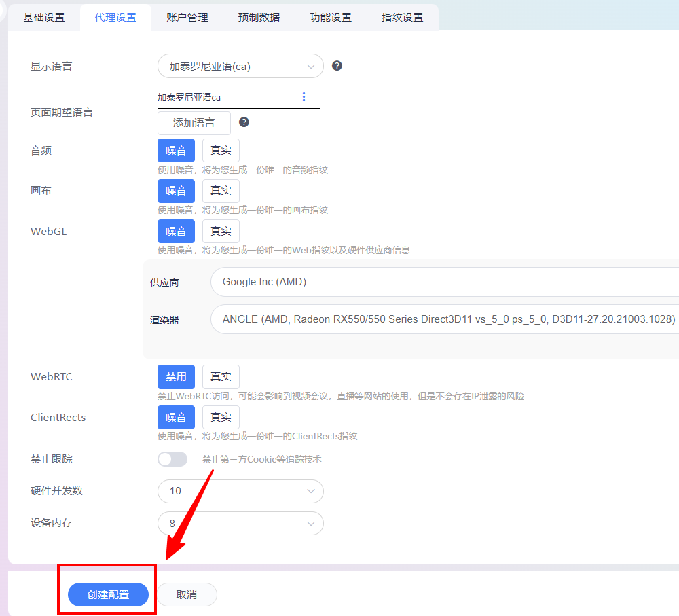Image resolution: width=679 pixels, height=616 pixels.
Task: Toggle the 禁止跟踪 switch
Action: pos(172,459)
